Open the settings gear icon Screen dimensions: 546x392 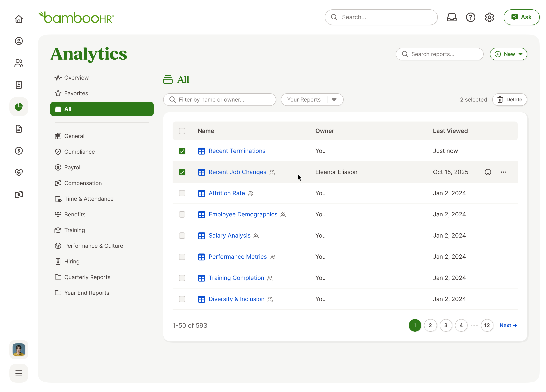[x=489, y=17]
